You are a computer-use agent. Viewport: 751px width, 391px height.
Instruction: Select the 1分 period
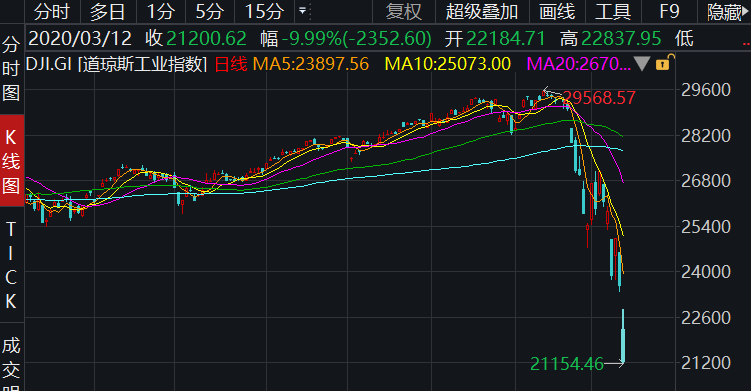click(x=160, y=12)
